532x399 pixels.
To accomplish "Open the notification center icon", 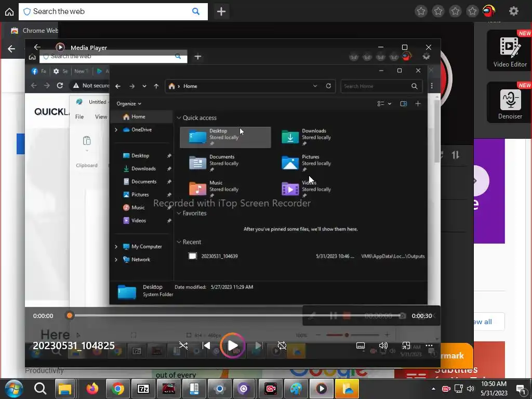I will 521,390.
